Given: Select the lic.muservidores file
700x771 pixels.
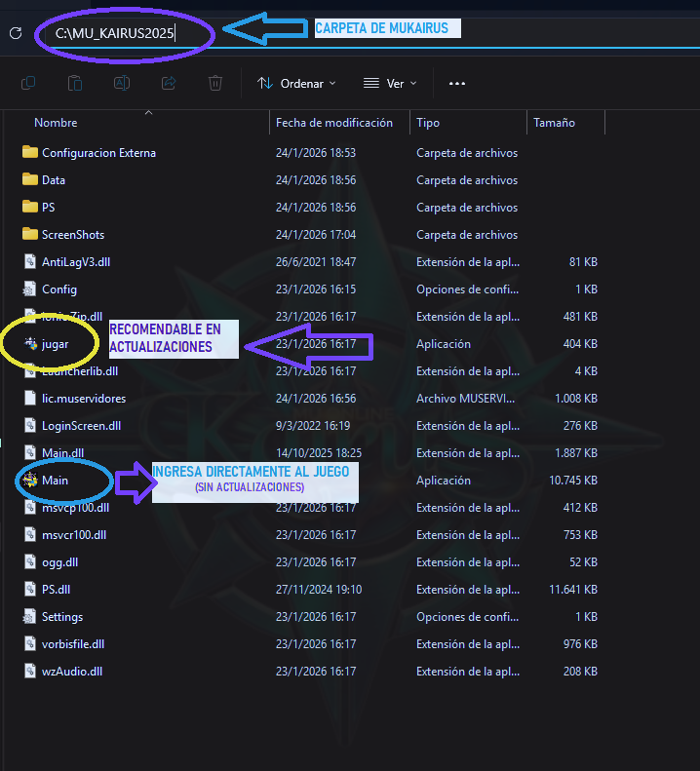Looking at the screenshot, I should tap(83, 399).
